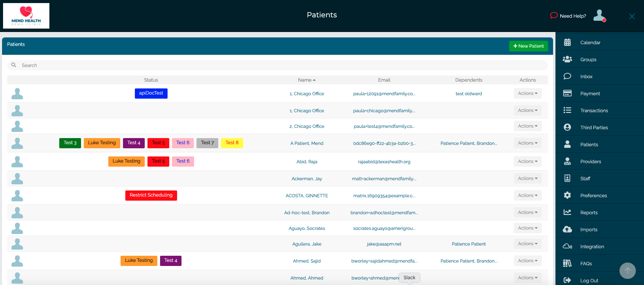Image resolution: width=644 pixels, height=285 pixels.
Task: Click the New Patient button
Action: (528, 46)
